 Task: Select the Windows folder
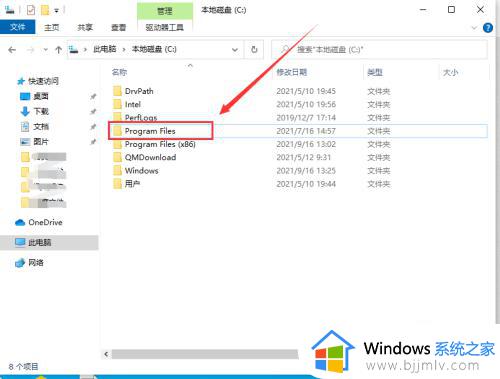click(x=136, y=171)
